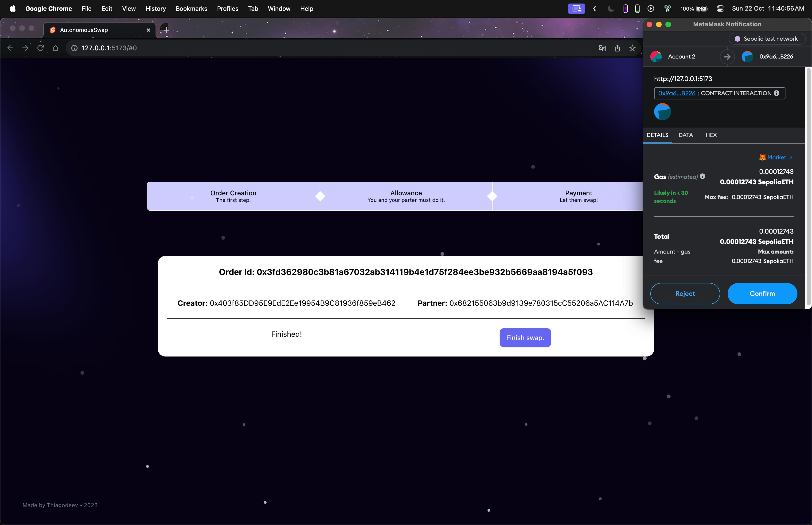812x525 pixels.
Task: Open the Edit menu
Action: point(107,8)
